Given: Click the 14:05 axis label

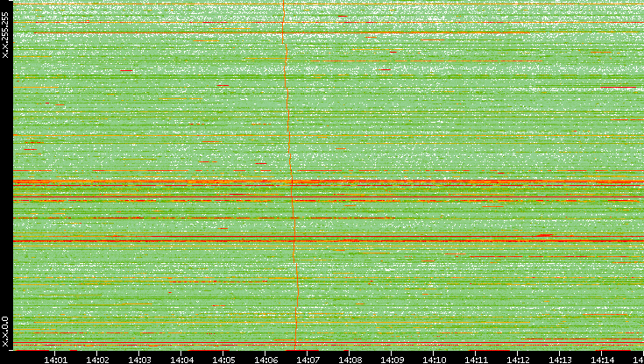Looking at the screenshot, I should tap(223, 360).
